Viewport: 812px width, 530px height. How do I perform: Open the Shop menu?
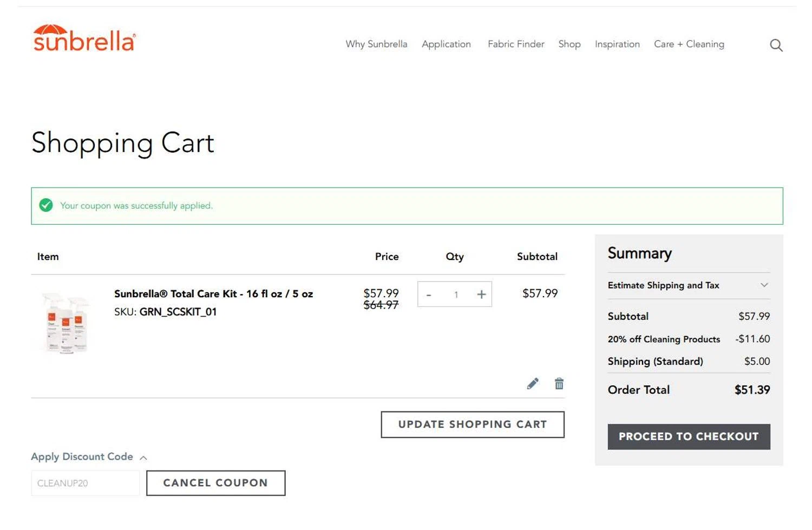click(x=569, y=44)
